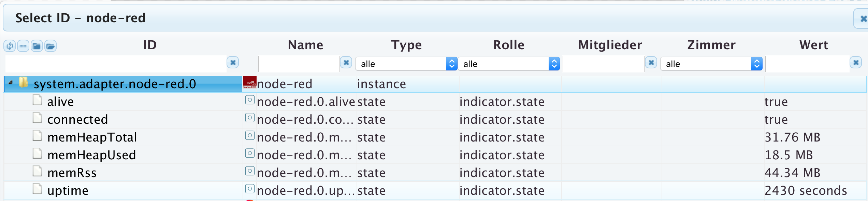Select the memRss tree item

click(x=72, y=173)
